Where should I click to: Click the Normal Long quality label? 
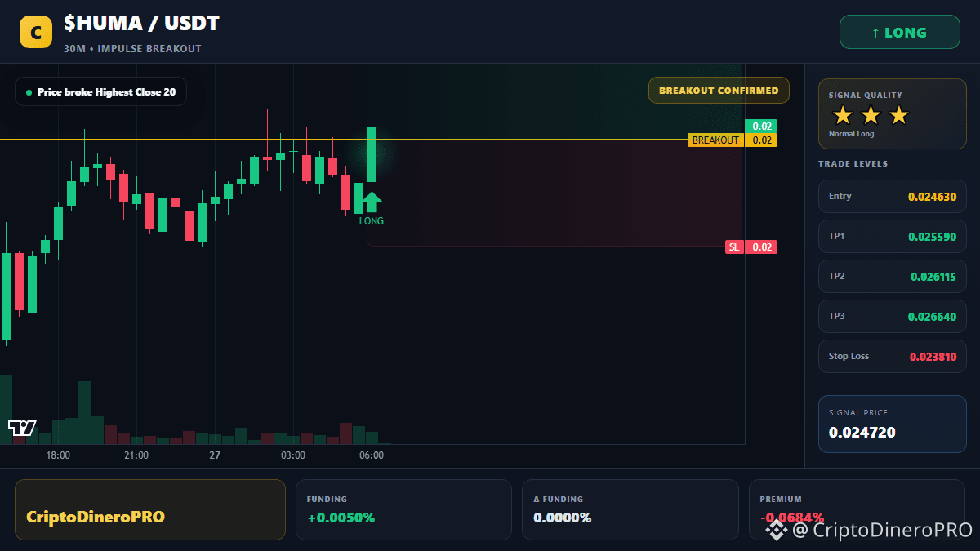[x=851, y=134]
